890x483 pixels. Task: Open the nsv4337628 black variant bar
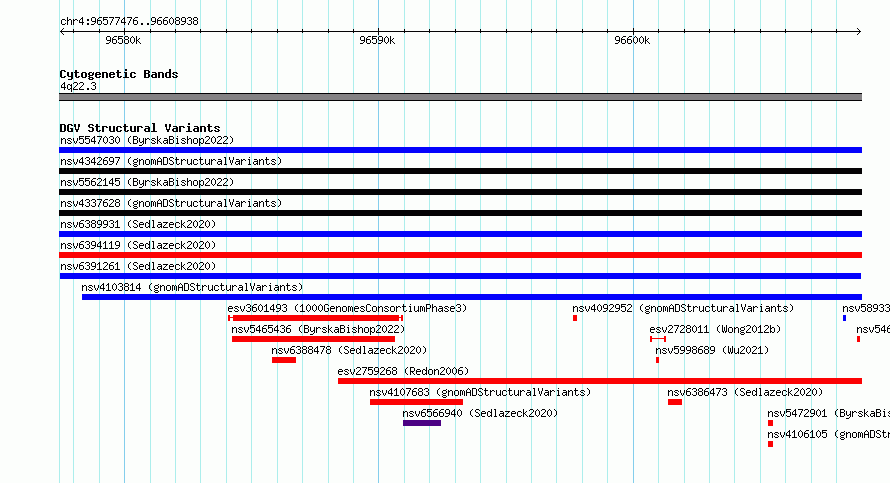coord(460,213)
